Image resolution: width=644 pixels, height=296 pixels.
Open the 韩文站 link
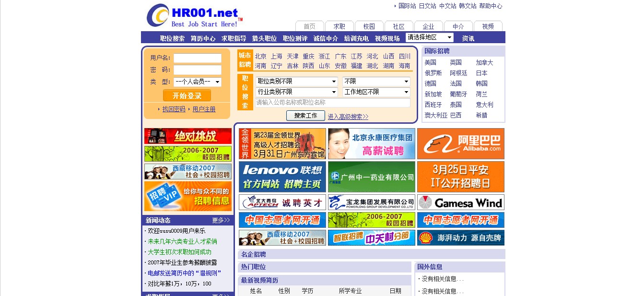[x=468, y=6]
